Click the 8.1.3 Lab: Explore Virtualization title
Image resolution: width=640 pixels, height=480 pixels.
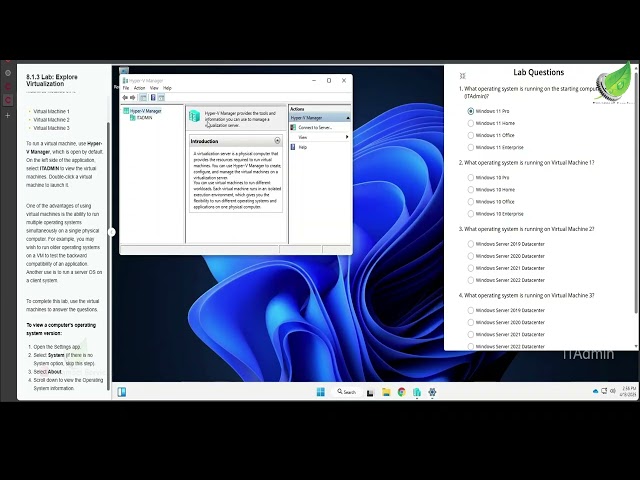point(52,80)
